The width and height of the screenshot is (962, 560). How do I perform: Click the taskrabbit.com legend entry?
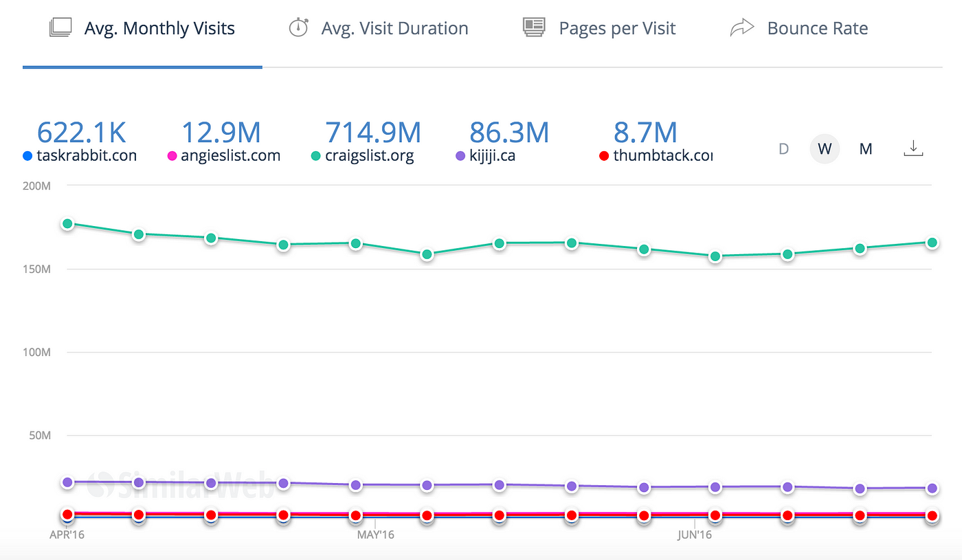[80, 156]
